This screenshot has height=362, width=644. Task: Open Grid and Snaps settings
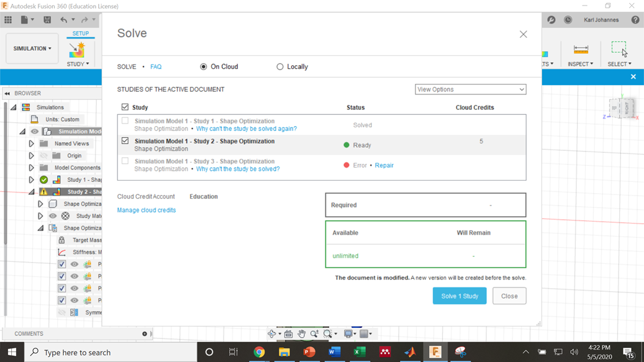pos(363,333)
